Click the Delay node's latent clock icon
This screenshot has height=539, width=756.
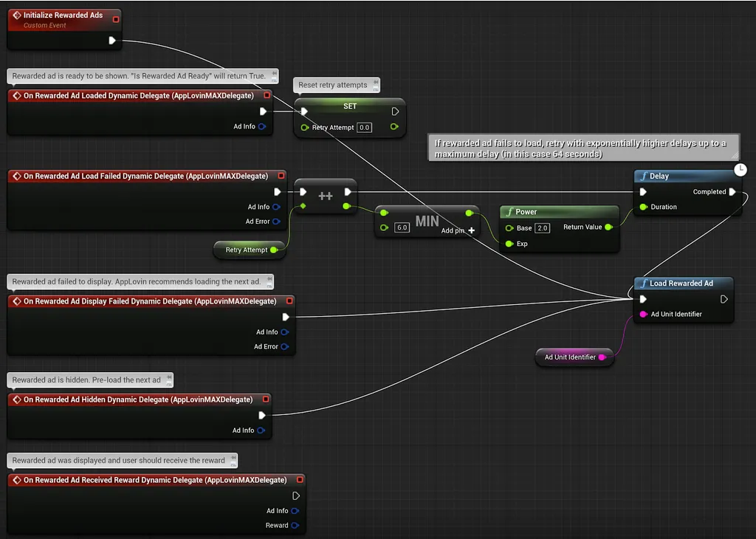(x=740, y=170)
